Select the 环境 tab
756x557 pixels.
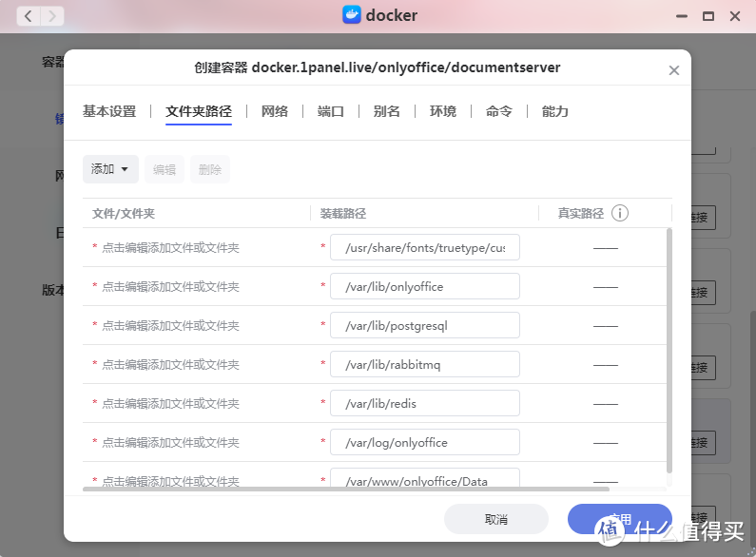tap(443, 111)
